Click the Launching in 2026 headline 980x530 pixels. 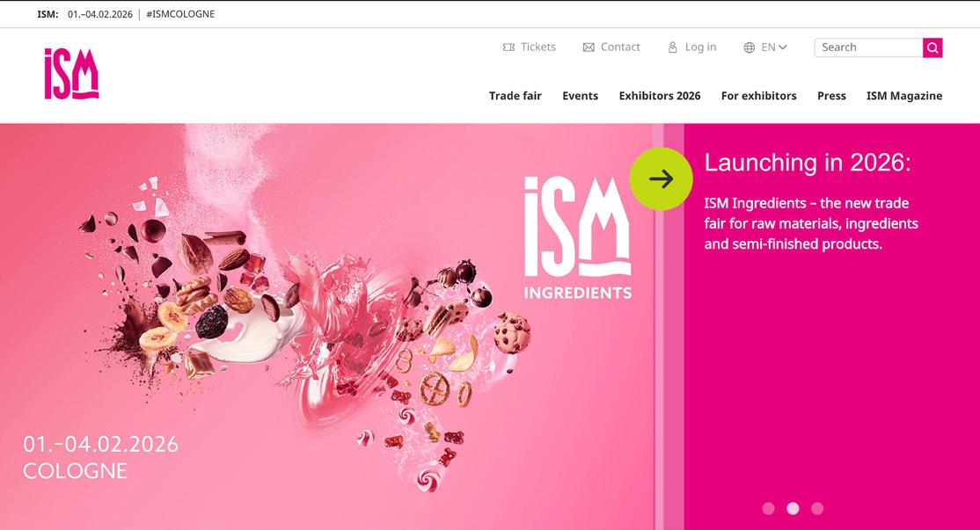point(808,163)
